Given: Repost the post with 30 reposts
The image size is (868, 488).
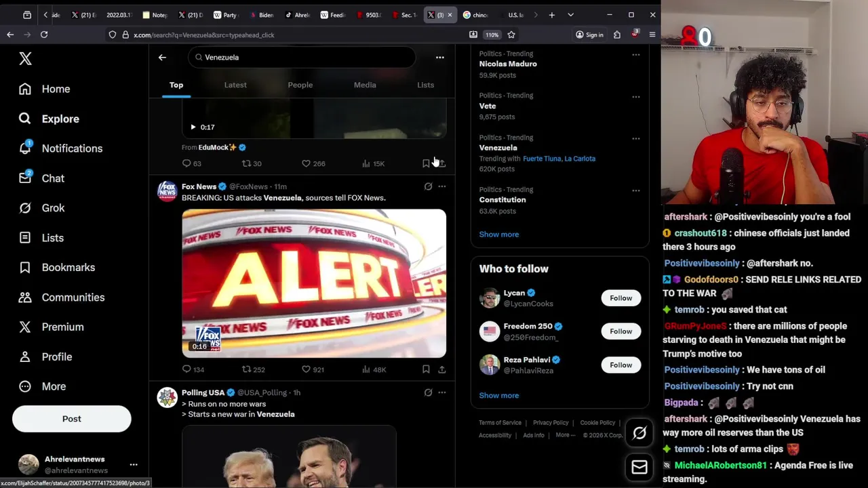Looking at the screenshot, I should click(x=252, y=163).
